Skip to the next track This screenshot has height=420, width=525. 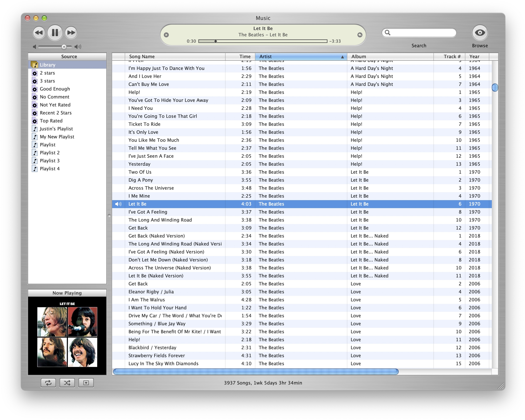click(71, 32)
